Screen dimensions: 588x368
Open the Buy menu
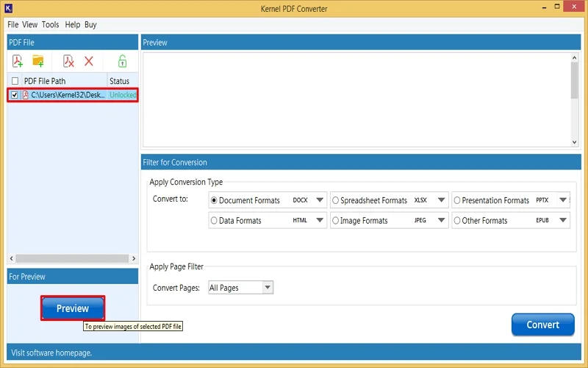coord(90,25)
